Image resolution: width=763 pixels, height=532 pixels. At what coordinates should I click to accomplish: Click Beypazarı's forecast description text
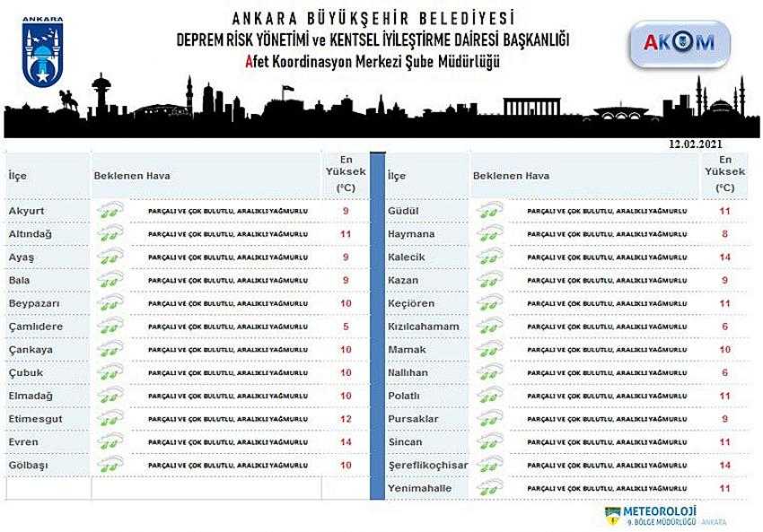click(x=227, y=303)
